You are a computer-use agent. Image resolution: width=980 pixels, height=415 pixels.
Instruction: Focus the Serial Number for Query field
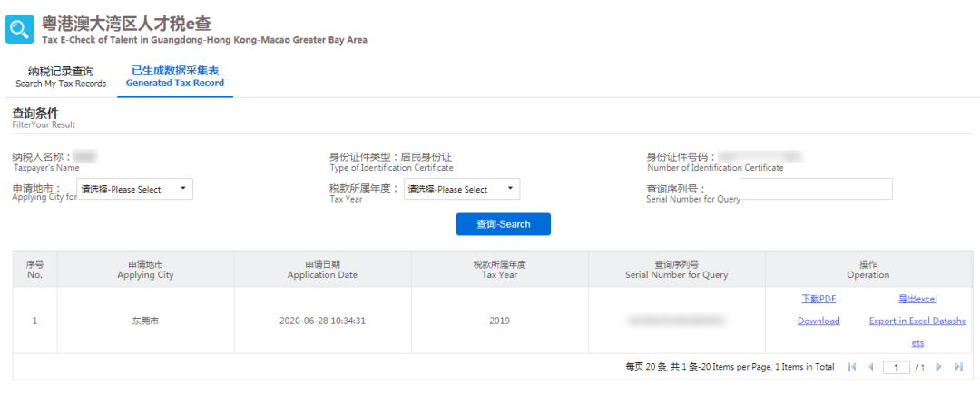pyautogui.click(x=816, y=189)
